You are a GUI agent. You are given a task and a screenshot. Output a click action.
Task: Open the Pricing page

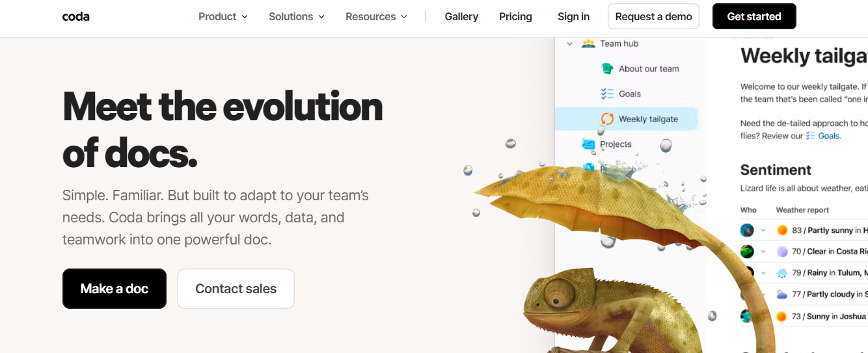(515, 16)
